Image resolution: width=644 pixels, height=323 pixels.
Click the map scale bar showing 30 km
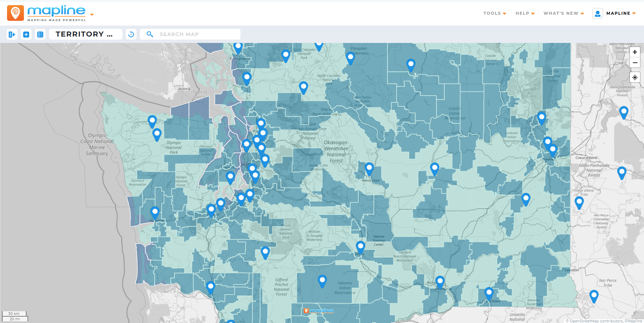(x=14, y=314)
